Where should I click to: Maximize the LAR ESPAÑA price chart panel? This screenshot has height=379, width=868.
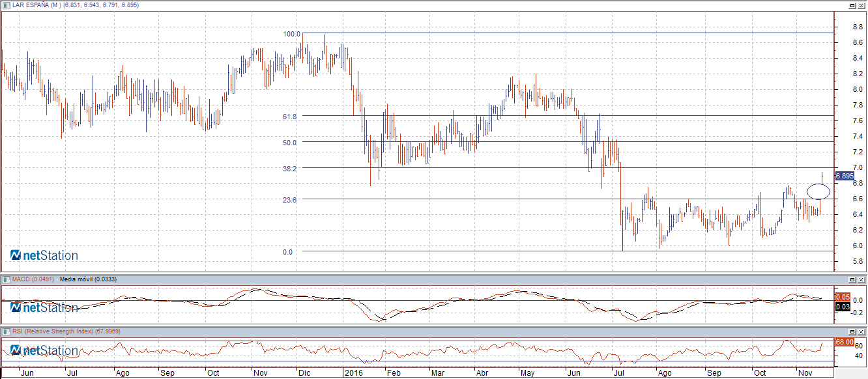[x=852, y=5]
